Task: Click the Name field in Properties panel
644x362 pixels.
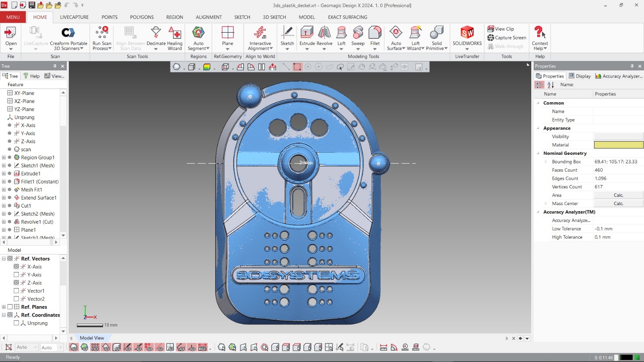Action: [619, 111]
